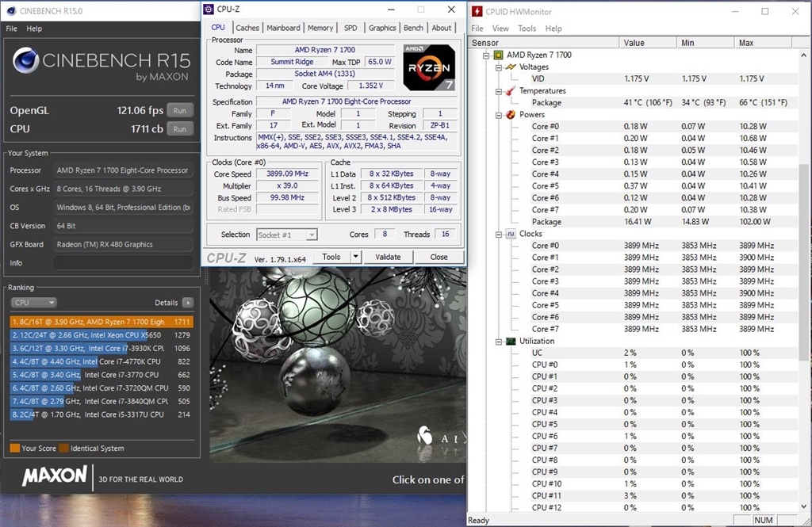The height and width of the screenshot is (527, 812).
Task: Click the AMD Ryzen 7 1700 chip icon in HWMonitor
Action: (x=498, y=55)
